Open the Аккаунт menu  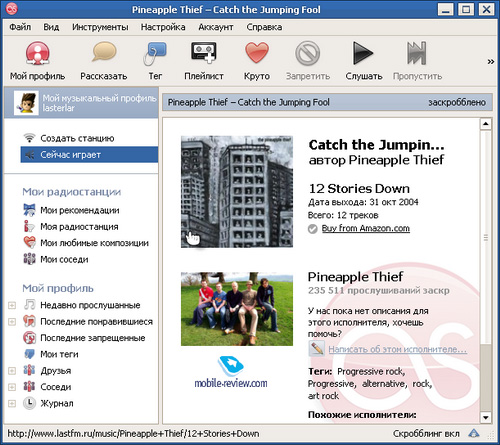coord(216,27)
